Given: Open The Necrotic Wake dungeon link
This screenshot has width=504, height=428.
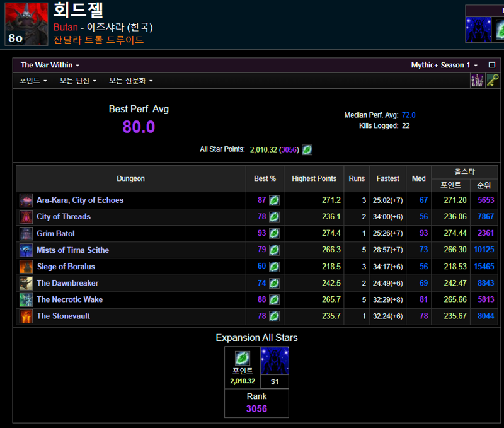Looking at the screenshot, I should coord(70,299).
